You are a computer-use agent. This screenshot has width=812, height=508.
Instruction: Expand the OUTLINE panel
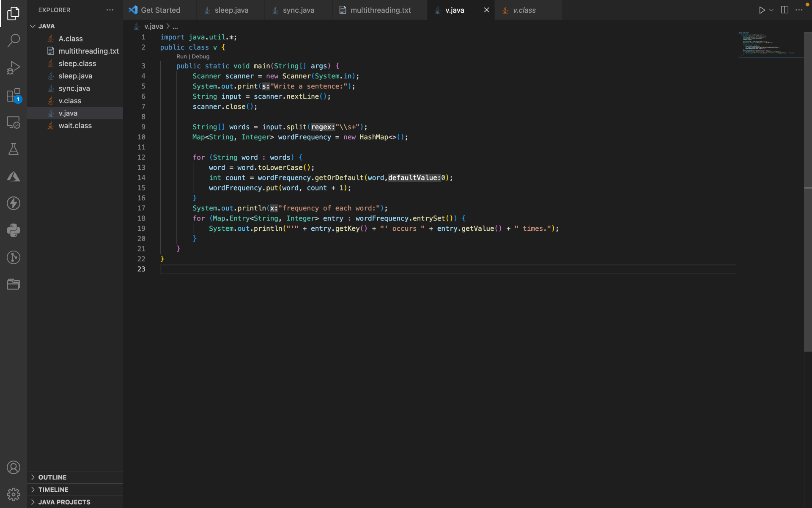click(52, 477)
